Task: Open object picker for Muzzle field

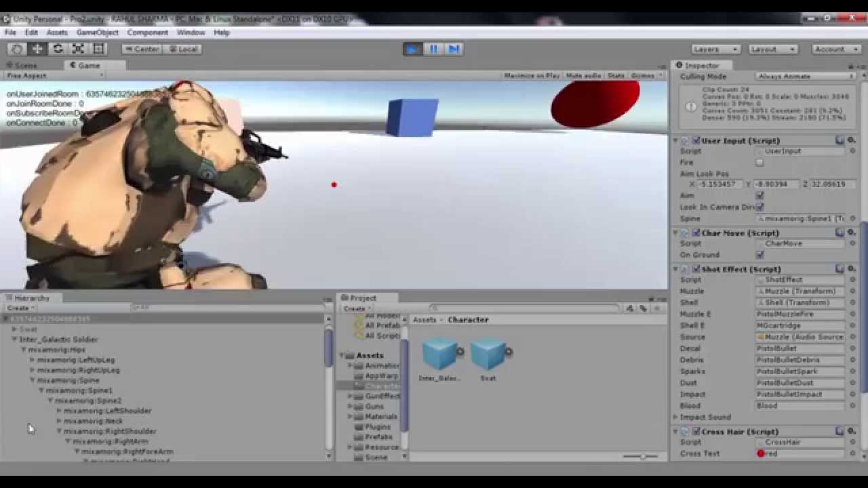Action: 852,291
